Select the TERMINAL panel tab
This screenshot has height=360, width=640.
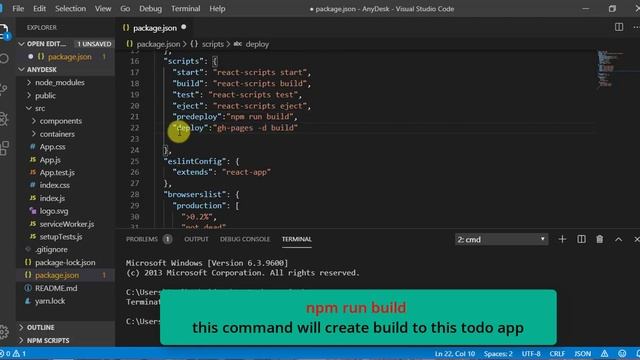click(297, 239)
